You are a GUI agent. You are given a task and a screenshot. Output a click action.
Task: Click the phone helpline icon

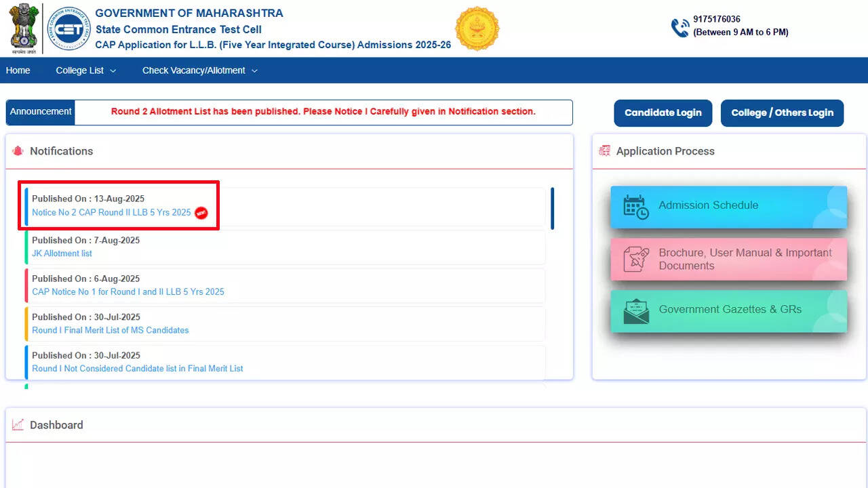(679, 27)
